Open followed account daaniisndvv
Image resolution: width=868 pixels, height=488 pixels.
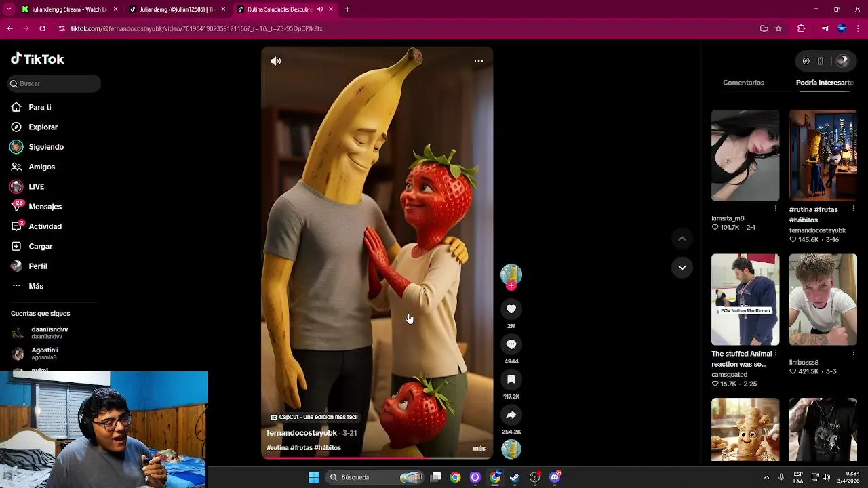coord(49,333)
